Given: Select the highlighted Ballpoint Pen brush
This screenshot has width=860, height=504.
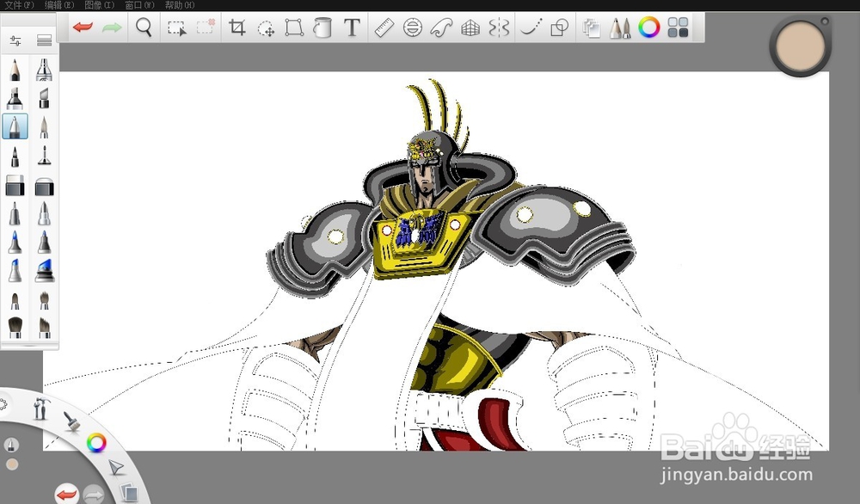Looking at the screenshot, I should [15, 126].
